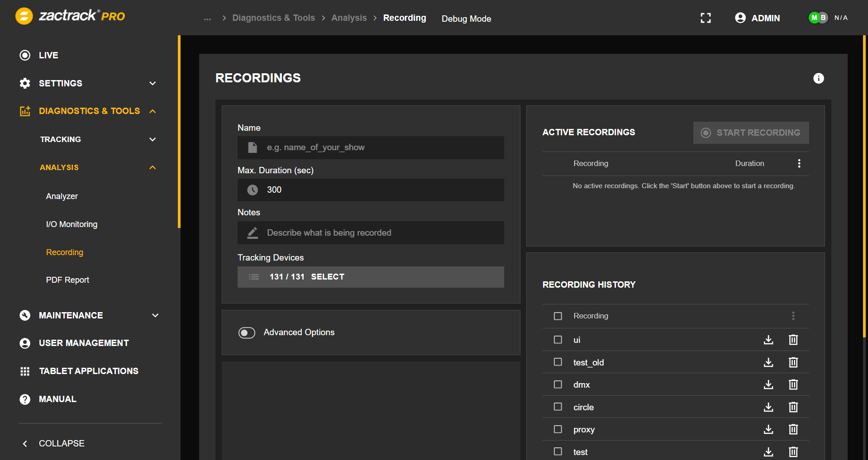Image resolution: width=868 pixels, height=460 pixels.
Task: Delete the test_old recording
Action: tap(793, 362)
